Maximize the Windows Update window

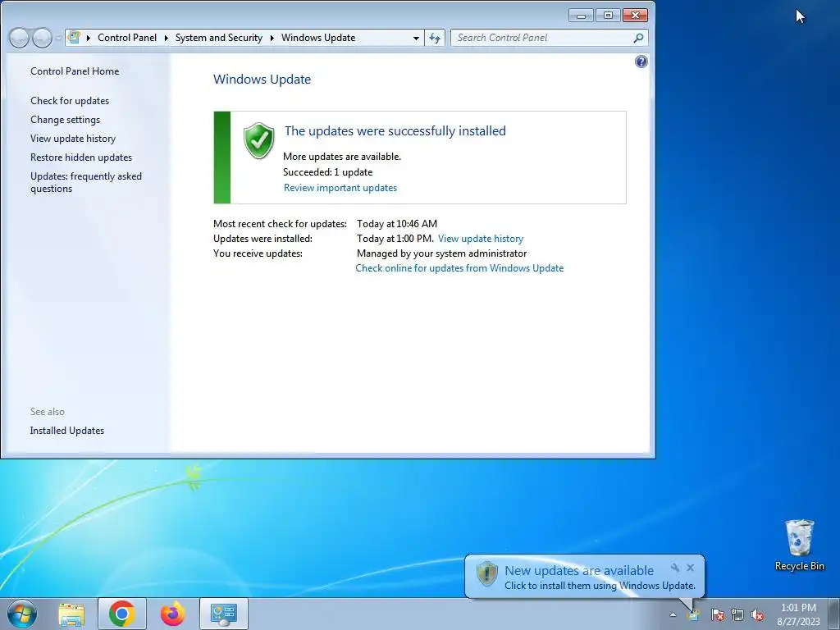(x=608, y=16)
